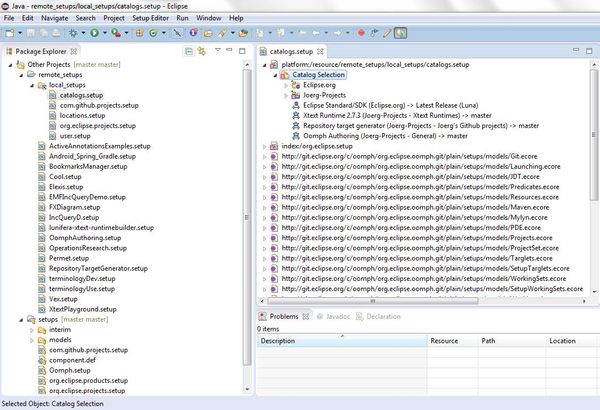The width and height of the screenshot is (600, 410).
Task: Click the Package Explorer vertical scrollbar
Action: click(247, 216)
